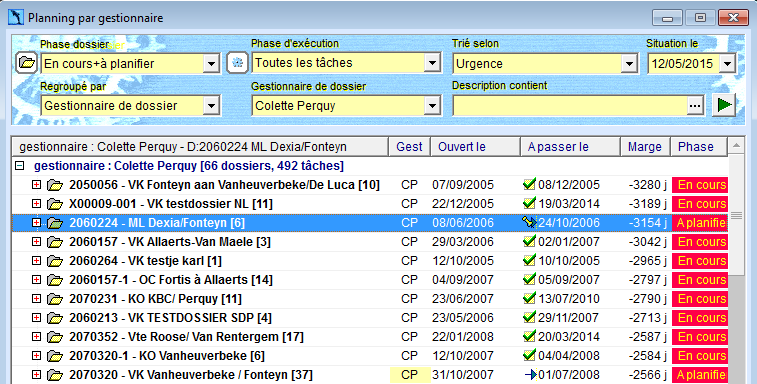
Task: Run the search with the green play button
Action: coord(724,105)
